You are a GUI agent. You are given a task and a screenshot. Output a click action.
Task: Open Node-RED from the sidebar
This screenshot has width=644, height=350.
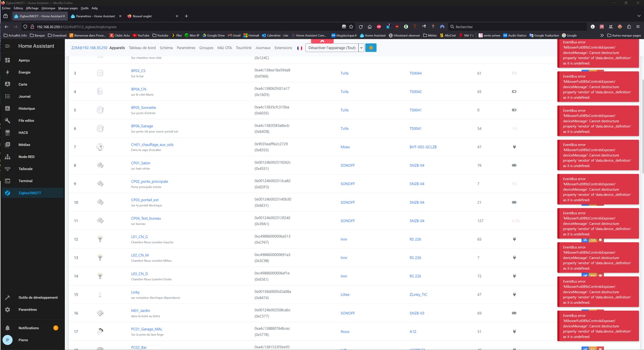(26, 157)
